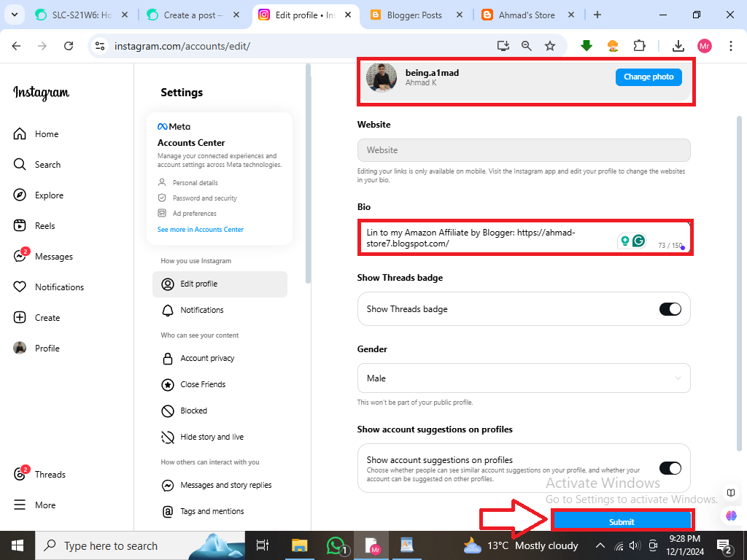Click the Submit button

tap(622, 521)
